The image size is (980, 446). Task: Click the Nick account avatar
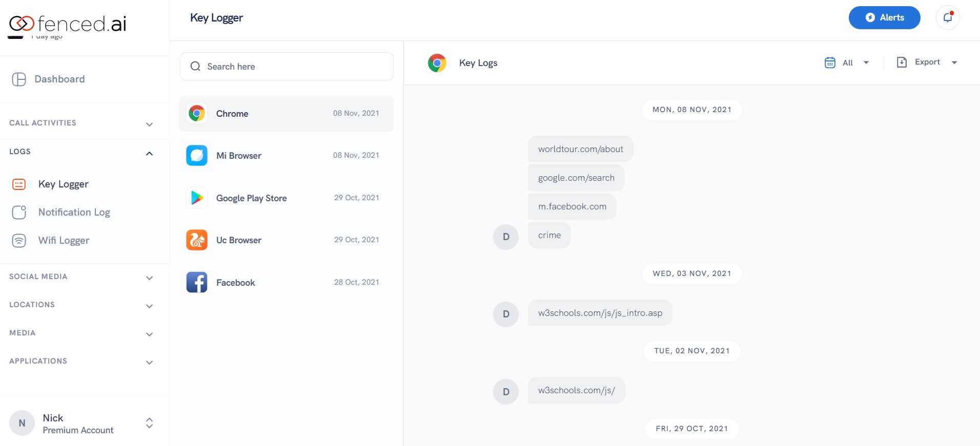[22, 423]
